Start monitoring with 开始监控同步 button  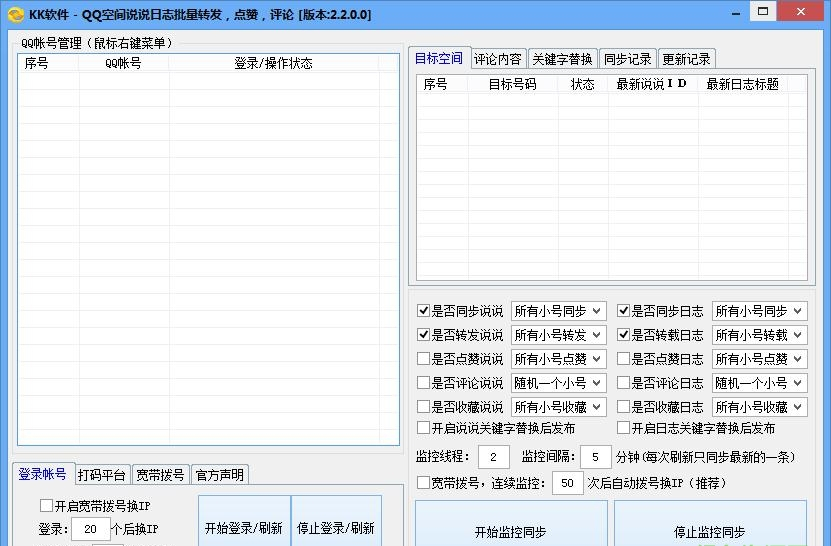511,523
